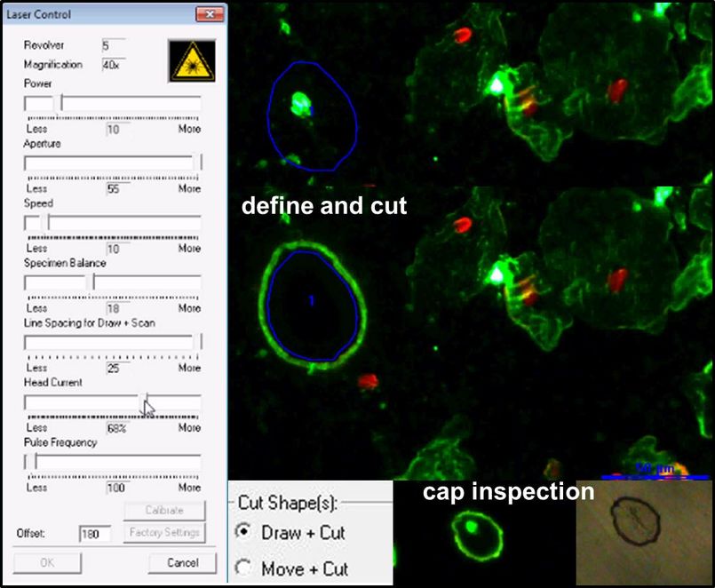Click the laser warning icon
The height and width of the screenshot is (588, 715).
190,60
